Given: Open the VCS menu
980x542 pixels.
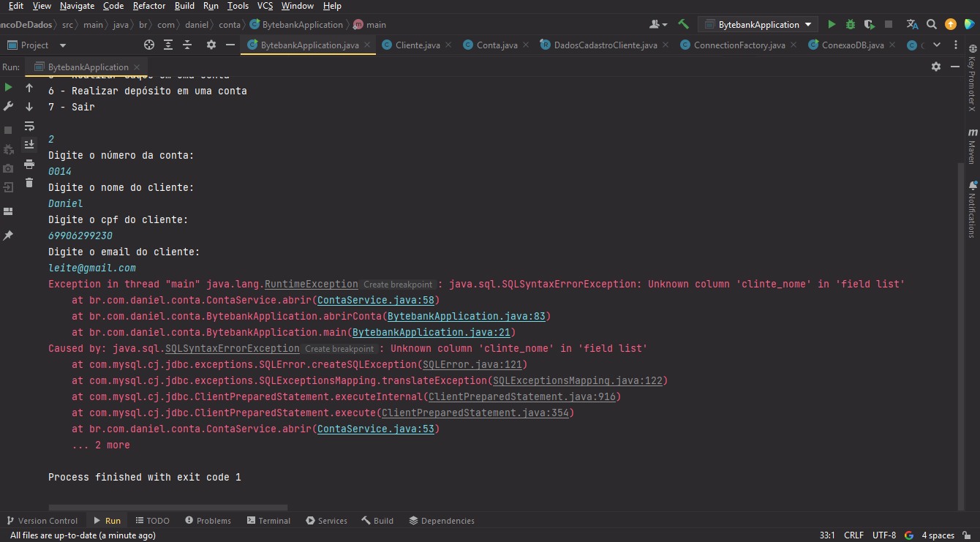Looking at the screenshot, I should (265, 6).
